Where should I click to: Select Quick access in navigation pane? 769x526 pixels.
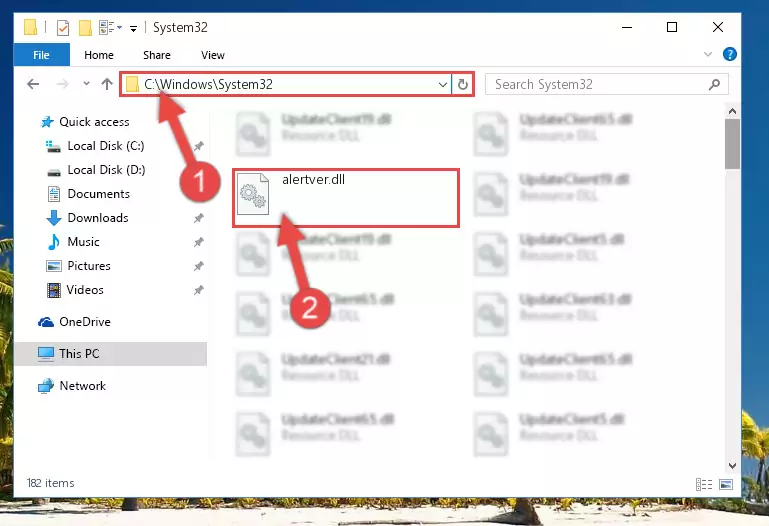tap(94, 122)
